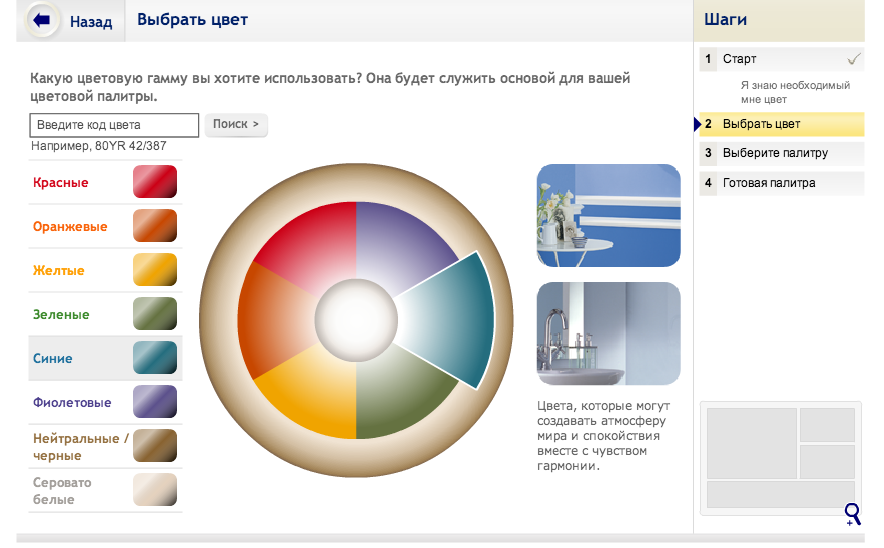Click the teal segment of color wheel
Viewport: 884px width, 548px height.
coord(453,318)
